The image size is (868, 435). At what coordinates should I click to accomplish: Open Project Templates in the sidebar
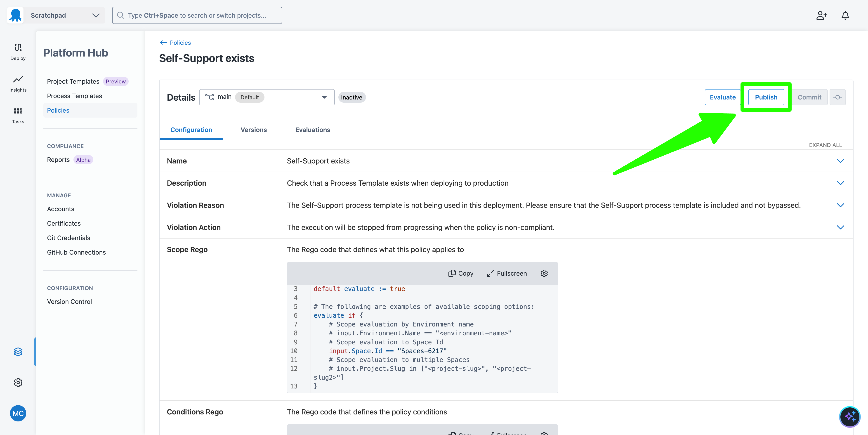click(73, 82)
